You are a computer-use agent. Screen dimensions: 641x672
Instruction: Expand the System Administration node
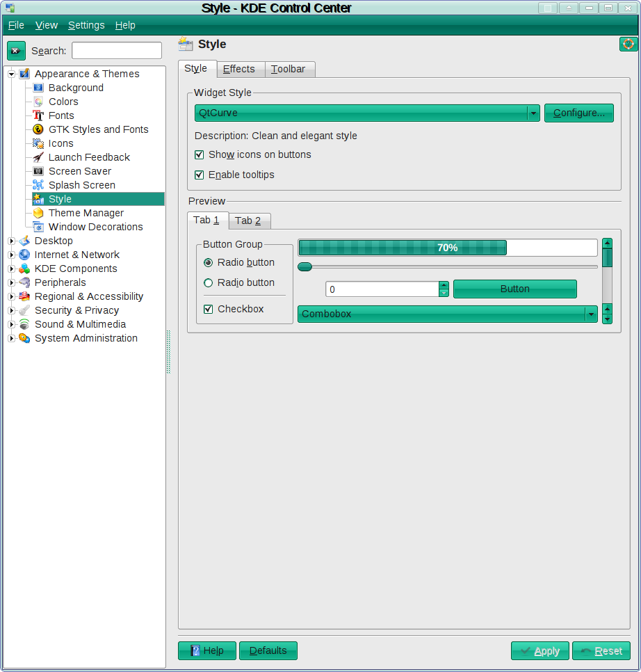(x=12, y=339)
